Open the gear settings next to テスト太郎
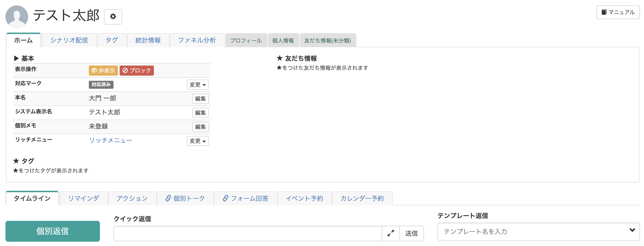 [x=113, y=17]
